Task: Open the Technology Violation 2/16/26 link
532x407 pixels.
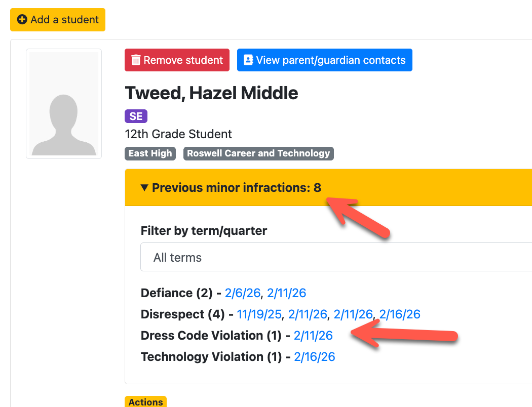Action: (x=314, y=357)
